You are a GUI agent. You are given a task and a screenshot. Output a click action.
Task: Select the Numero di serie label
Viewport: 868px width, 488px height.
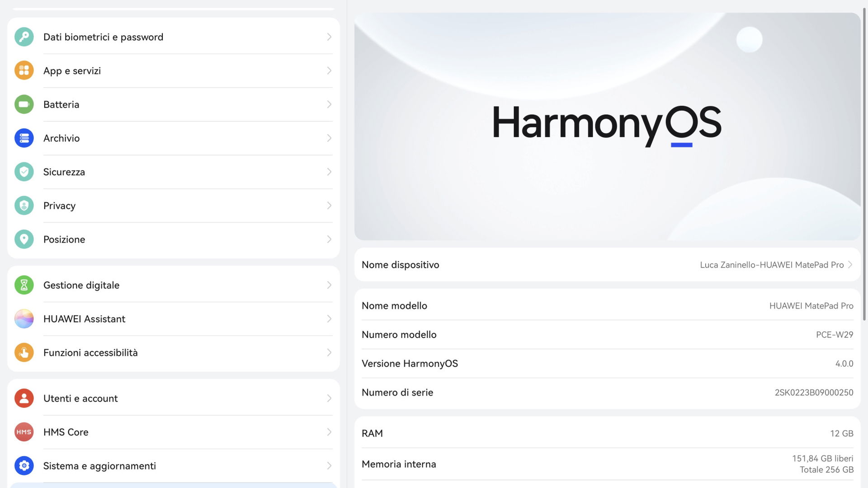(x=397, y=393)
